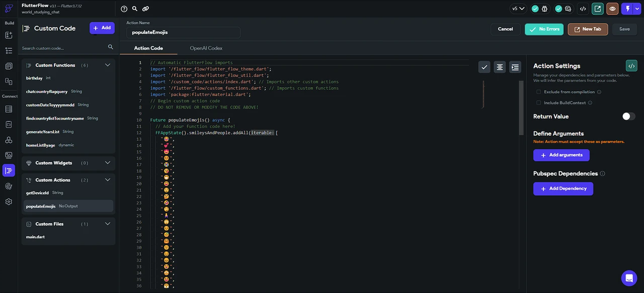Screen dimensions: 644x293
Task: Open the developer menu code icon
Action: coord(582,9)
